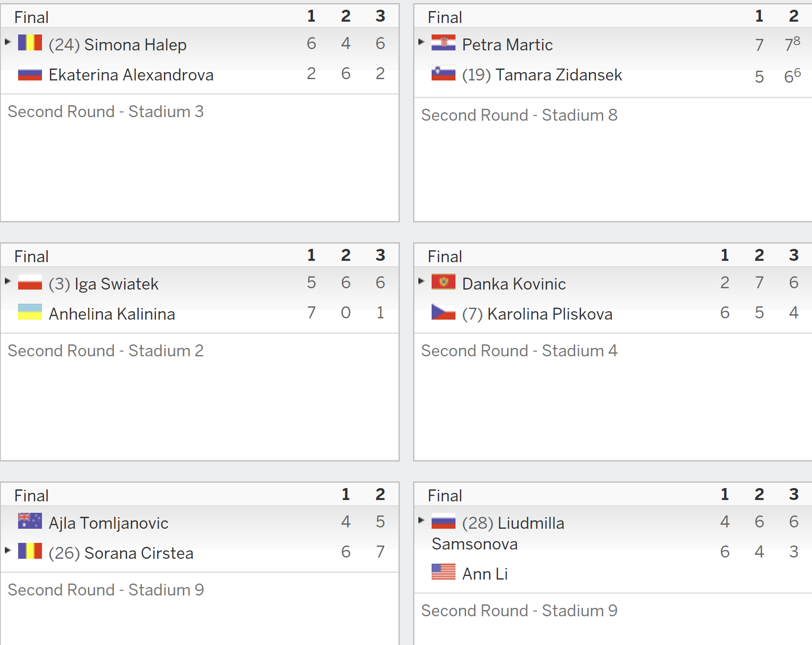Screen dimensions: 812x645
Task: Click the Slovenian flag next to Tamara Zidansek
Action: pos(444,73)
